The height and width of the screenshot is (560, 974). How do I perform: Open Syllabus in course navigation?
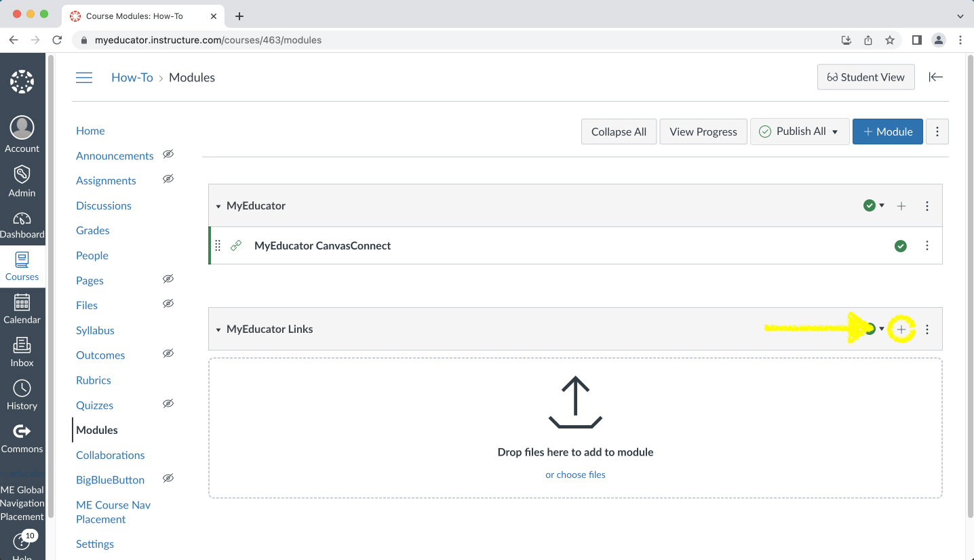95,330
